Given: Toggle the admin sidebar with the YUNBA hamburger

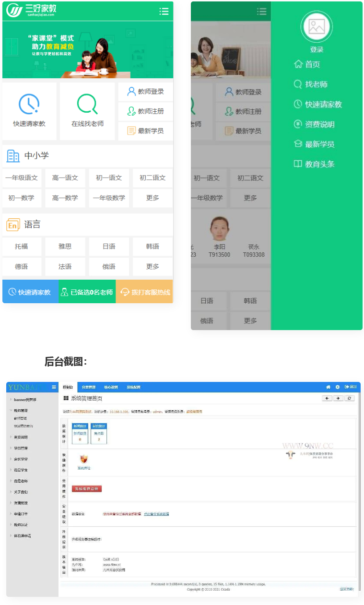Looking at the screenshot, I should tap(54, 387).
